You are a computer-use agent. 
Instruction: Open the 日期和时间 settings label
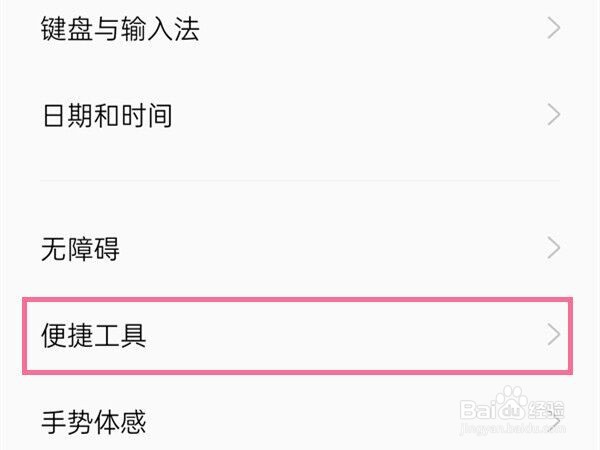[x=107, y=115]
